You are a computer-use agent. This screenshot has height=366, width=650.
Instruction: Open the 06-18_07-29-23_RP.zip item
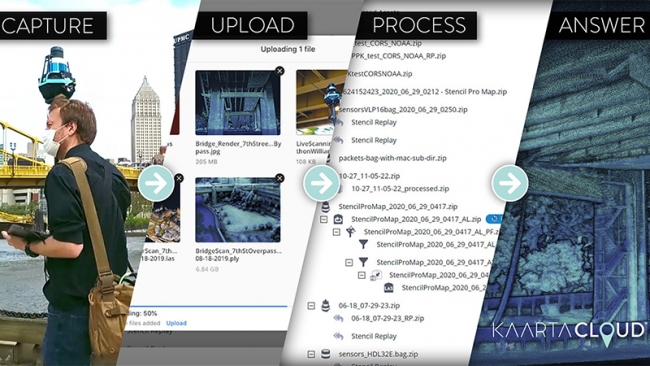[x=387, y=318]
